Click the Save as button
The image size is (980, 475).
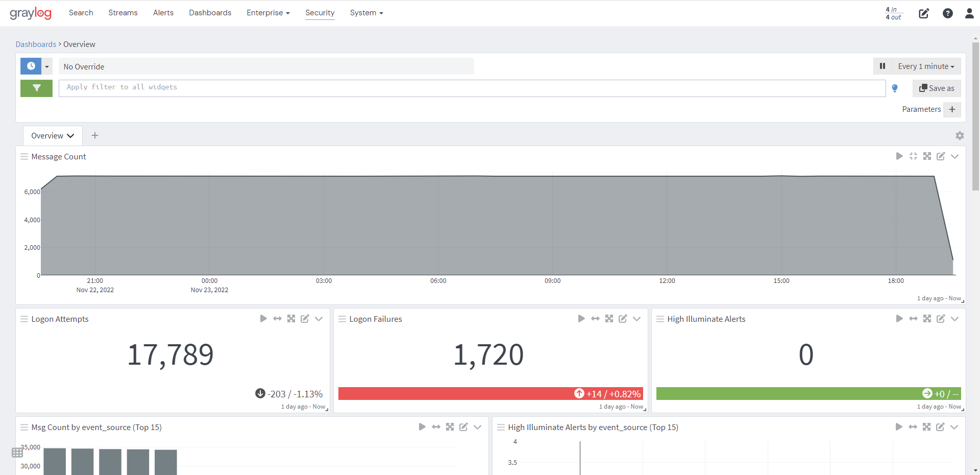coord(937,88)
